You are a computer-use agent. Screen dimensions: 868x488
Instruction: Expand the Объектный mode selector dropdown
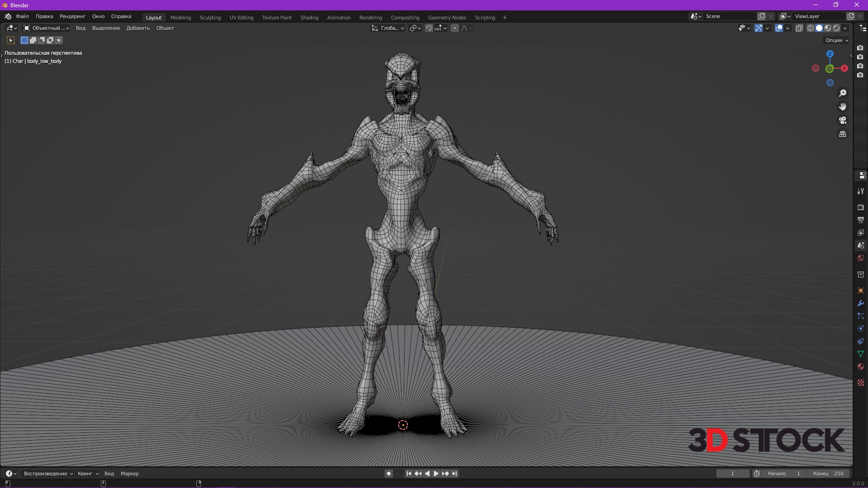(x=46, y=28)
